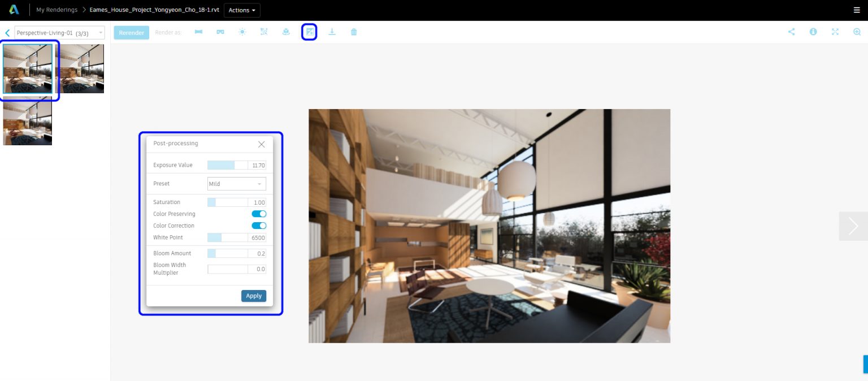Zoom into the rendering
This screenshot has height=381, width=868.
856,32
